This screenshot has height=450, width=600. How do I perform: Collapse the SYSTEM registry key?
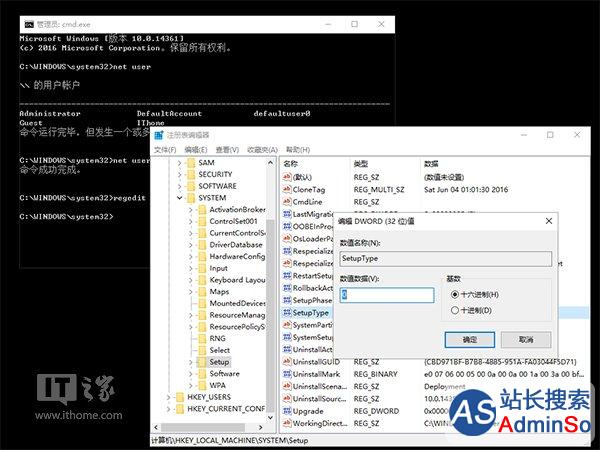click(x=179, y=198)
